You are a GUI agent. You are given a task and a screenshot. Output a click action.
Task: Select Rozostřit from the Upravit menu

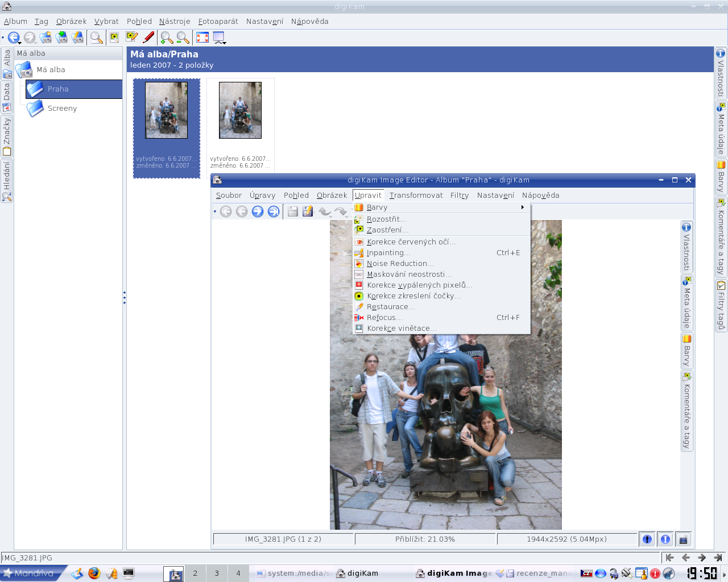pos(441,219)
